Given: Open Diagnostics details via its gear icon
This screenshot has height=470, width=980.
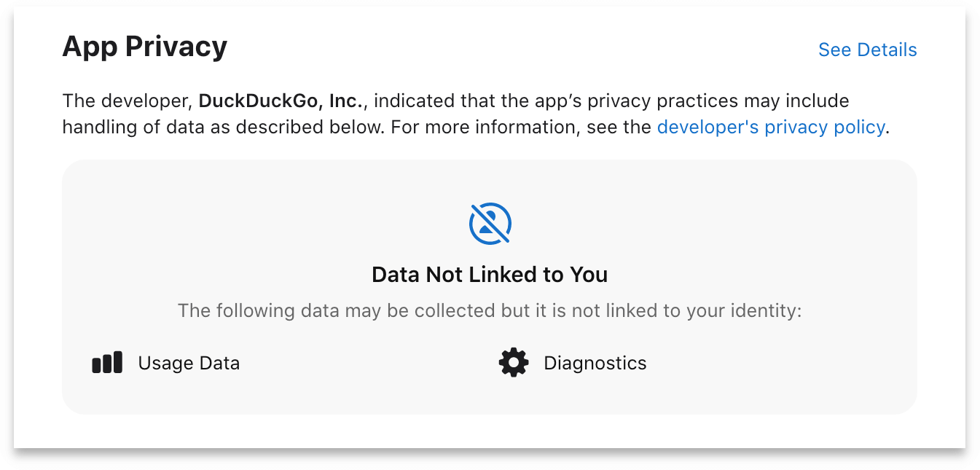Looking at the screenshot, I should click(x=514, y=362).
